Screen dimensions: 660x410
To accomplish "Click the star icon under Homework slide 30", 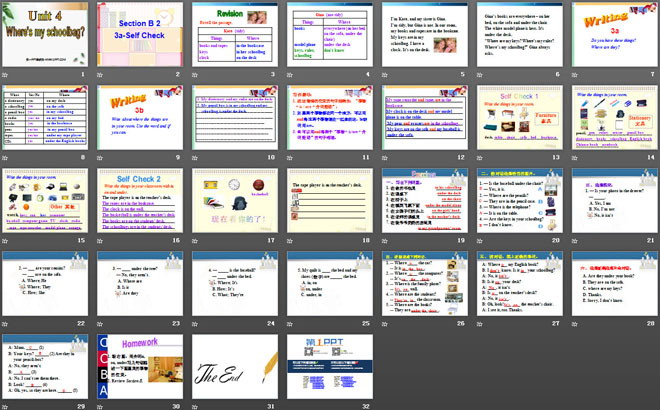I will [101, 405].
